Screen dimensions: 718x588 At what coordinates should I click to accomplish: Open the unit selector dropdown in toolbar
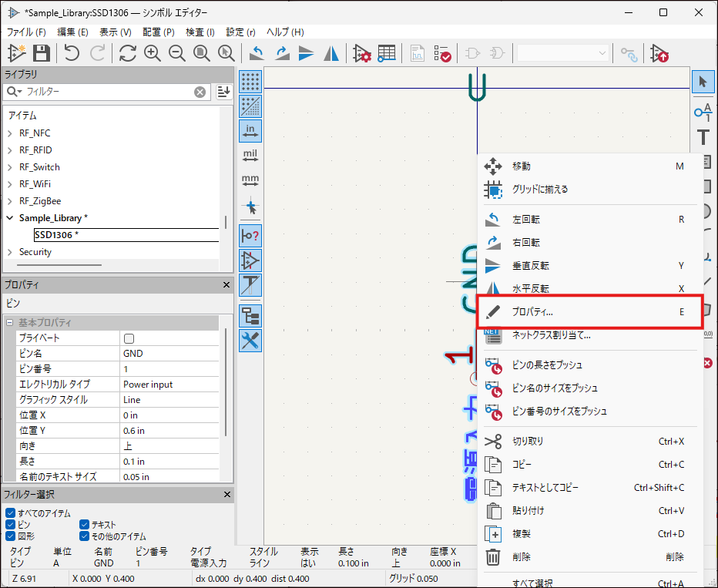[x=563, y=53]
